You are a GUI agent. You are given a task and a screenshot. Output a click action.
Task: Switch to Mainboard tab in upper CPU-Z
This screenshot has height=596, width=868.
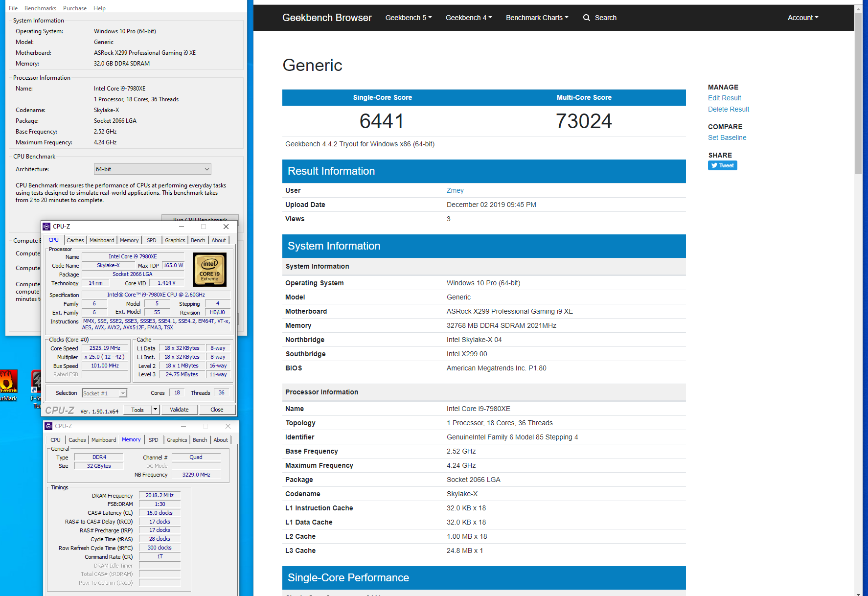pyautogui.click(x=102, y=240)
